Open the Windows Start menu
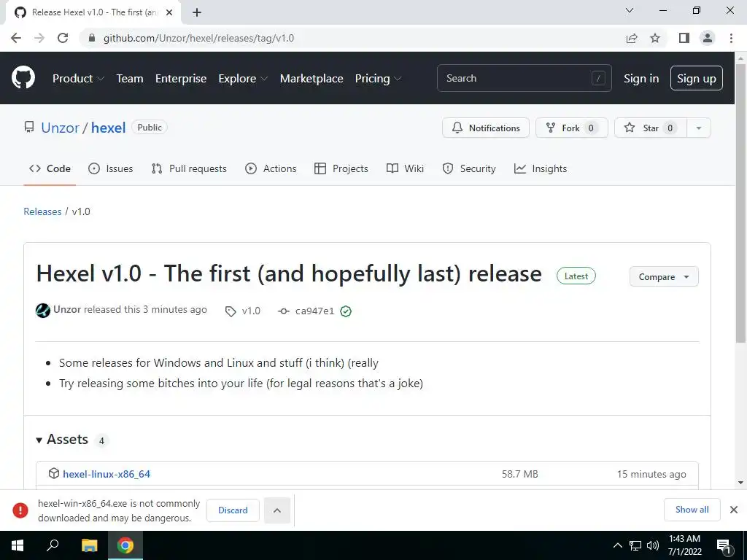747x560 pixels. [18, 545]
